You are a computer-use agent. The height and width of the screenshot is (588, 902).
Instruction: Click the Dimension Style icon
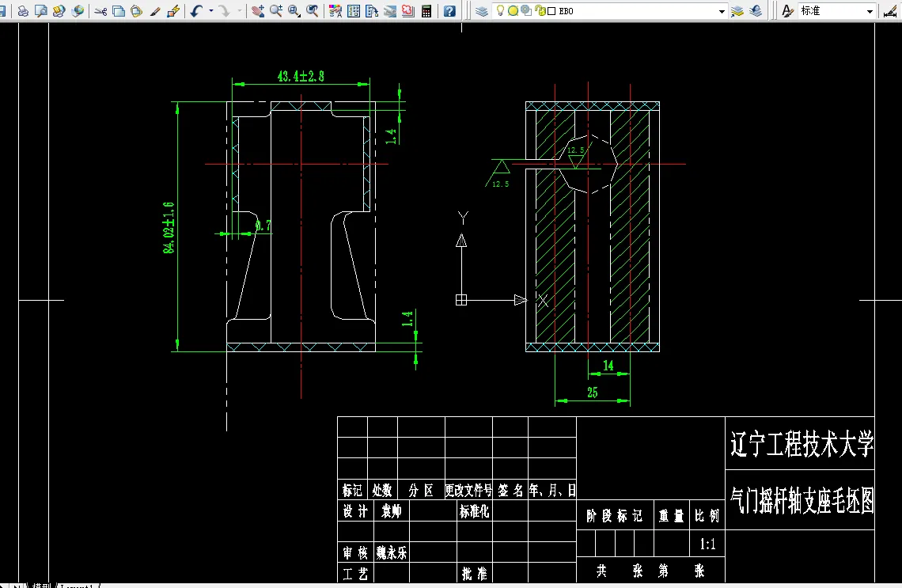click(x=889, y=11)
